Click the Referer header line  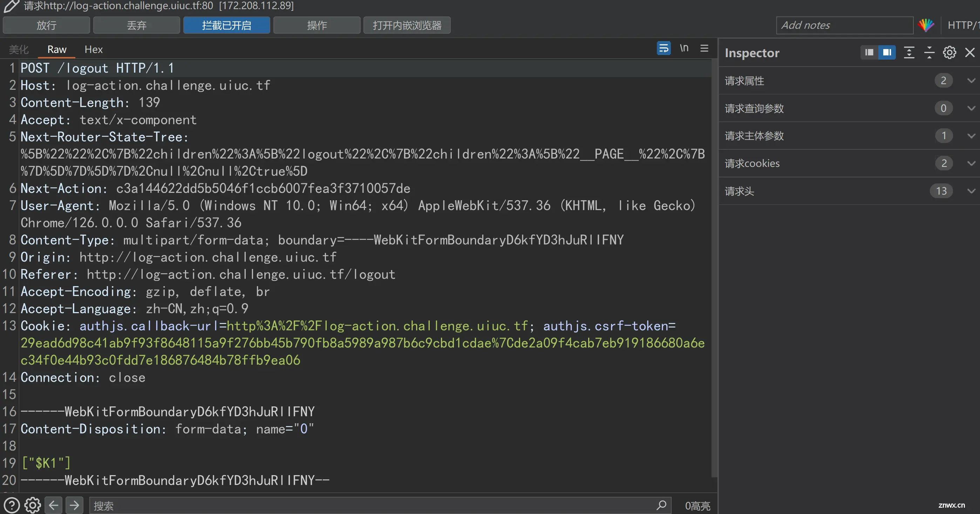pos(208,274)
